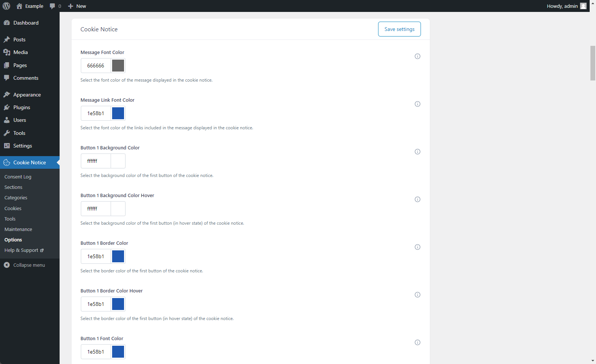The width and height of the screenshot is (596, 364).
Task: Click the page vertical scrollbar thumb
Action: [x=593, y=63]
